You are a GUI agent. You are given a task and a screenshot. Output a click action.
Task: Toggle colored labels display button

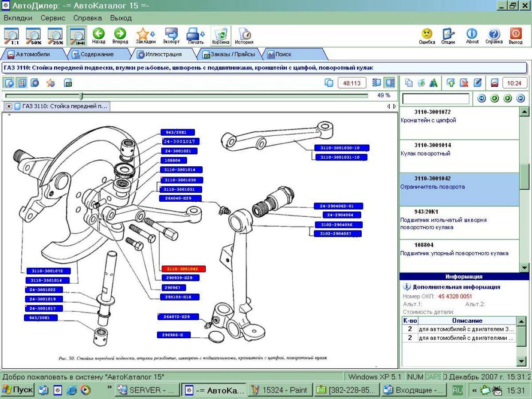point(22,83)
